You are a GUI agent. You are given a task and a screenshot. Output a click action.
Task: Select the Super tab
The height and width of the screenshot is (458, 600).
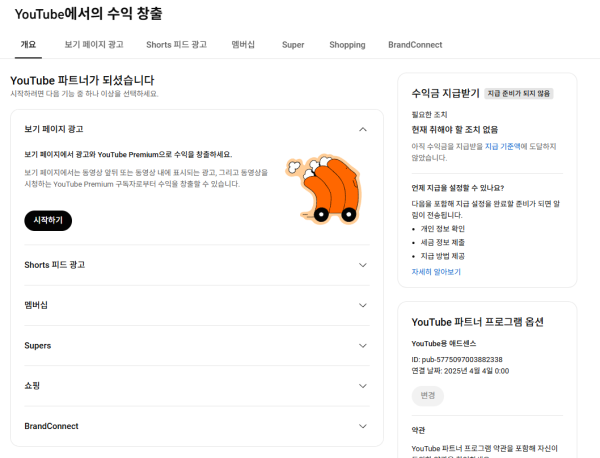coord(293,45)
